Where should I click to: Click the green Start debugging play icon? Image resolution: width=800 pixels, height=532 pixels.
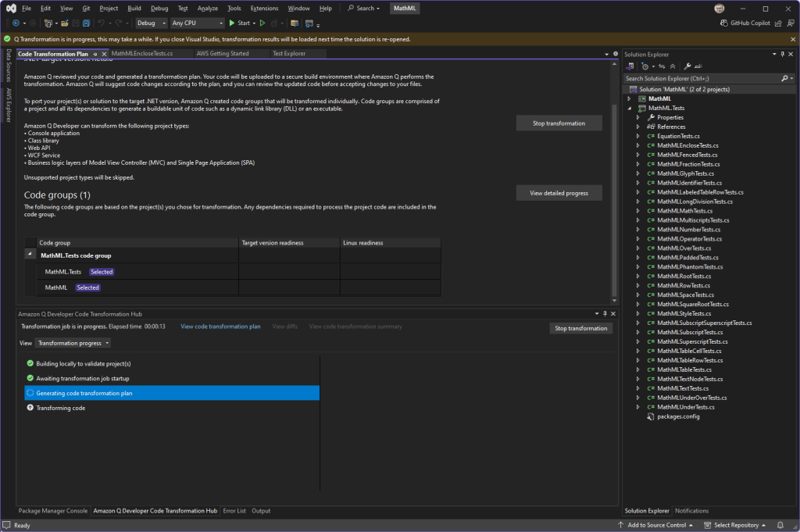click(x=232, y=23)
